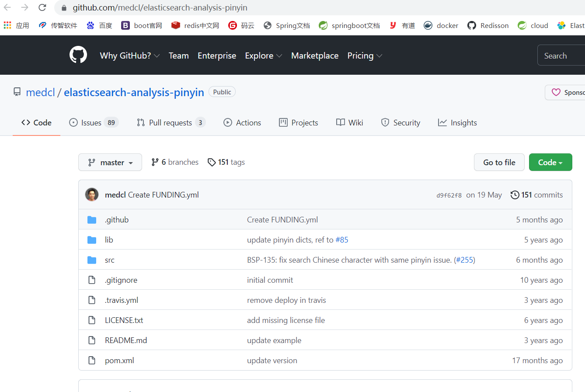The height and width of the screenshot is (392, 585).
Task: Open the 百度 bookmark
Action: [x=99, y=25]
